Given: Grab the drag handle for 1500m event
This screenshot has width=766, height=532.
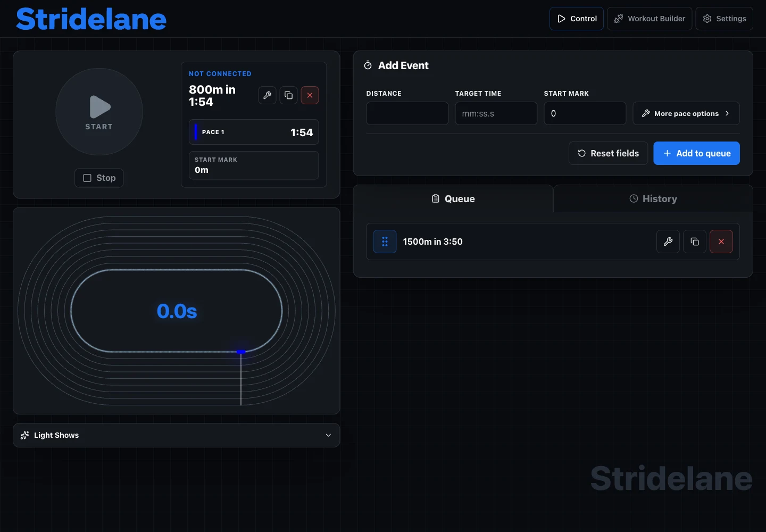Looking at the screenshot, I should pos(385,242).
